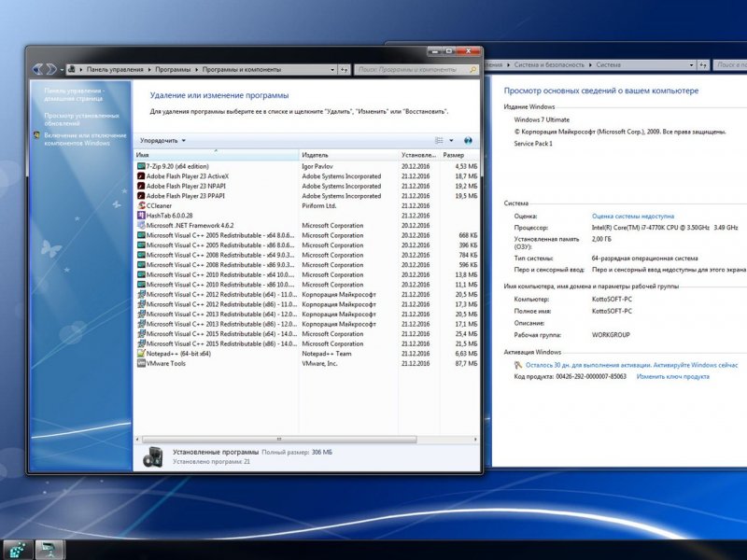Click the Piriform Ltd. publisher cell
The image size is (747, 560).
pos(318,205)
